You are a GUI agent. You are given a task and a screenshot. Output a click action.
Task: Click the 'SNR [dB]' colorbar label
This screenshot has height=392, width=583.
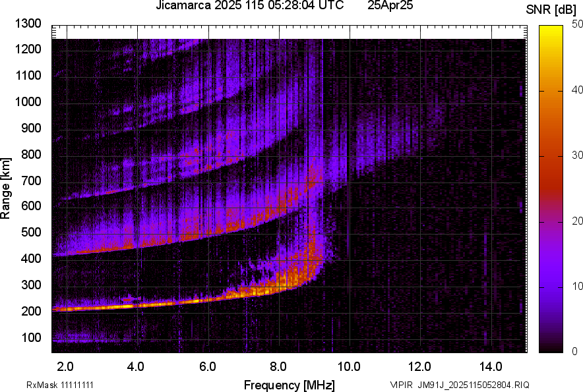click(551, 11)
